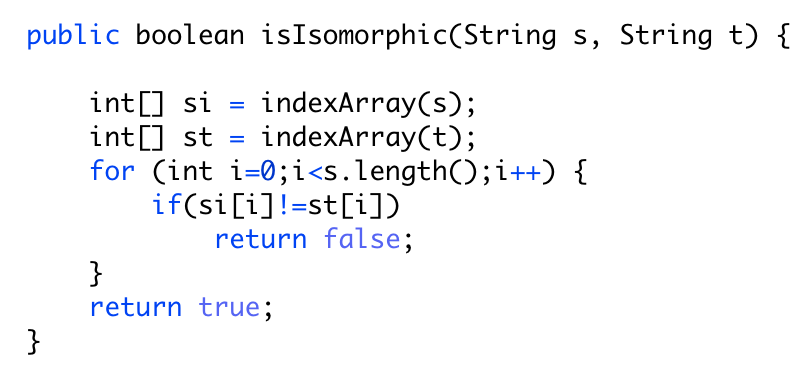This screenshot has height=370, width=810.
Task: Click 'return false' statement
Action: pyautogui.click(x=307, y=240)
